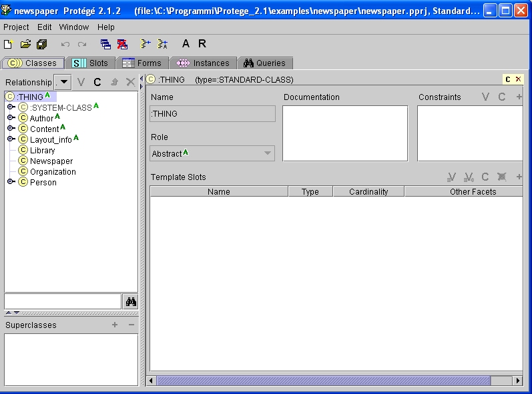Click the second V icon above Template Slots

pos(469,177)
